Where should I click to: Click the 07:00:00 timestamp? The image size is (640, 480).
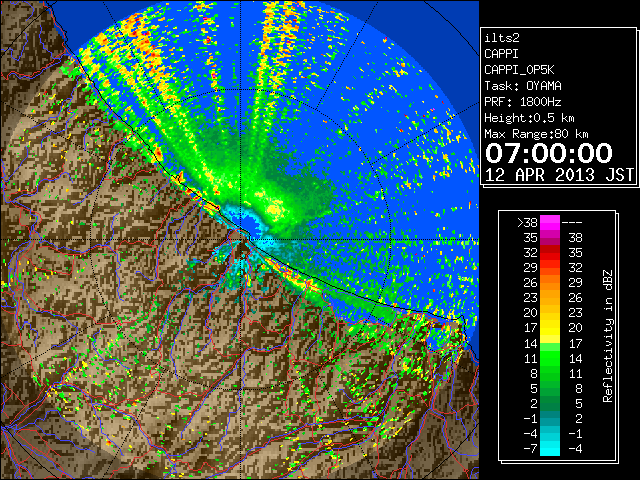click(x=549, y=153)
